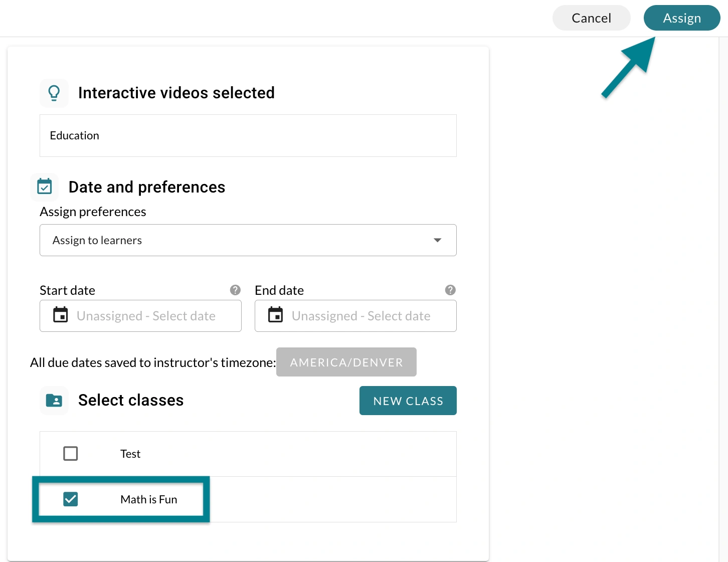
Task: Click the AMERICA/DENVER timezone button
Action: (346, 362)
